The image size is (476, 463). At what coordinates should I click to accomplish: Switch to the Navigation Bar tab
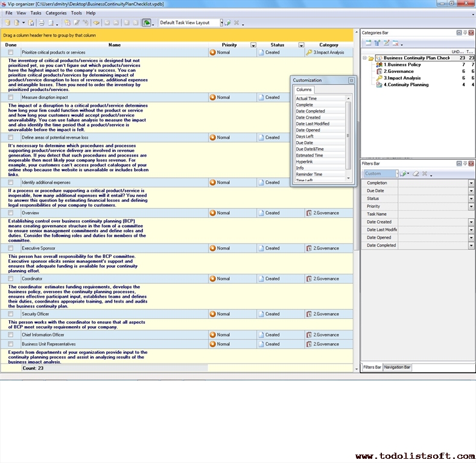397,367
